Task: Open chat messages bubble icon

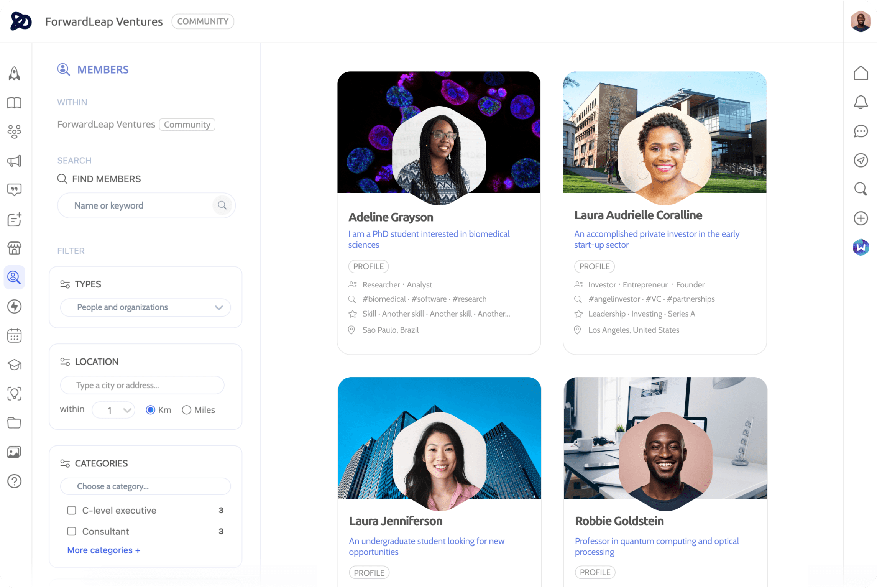Action: 861,131
